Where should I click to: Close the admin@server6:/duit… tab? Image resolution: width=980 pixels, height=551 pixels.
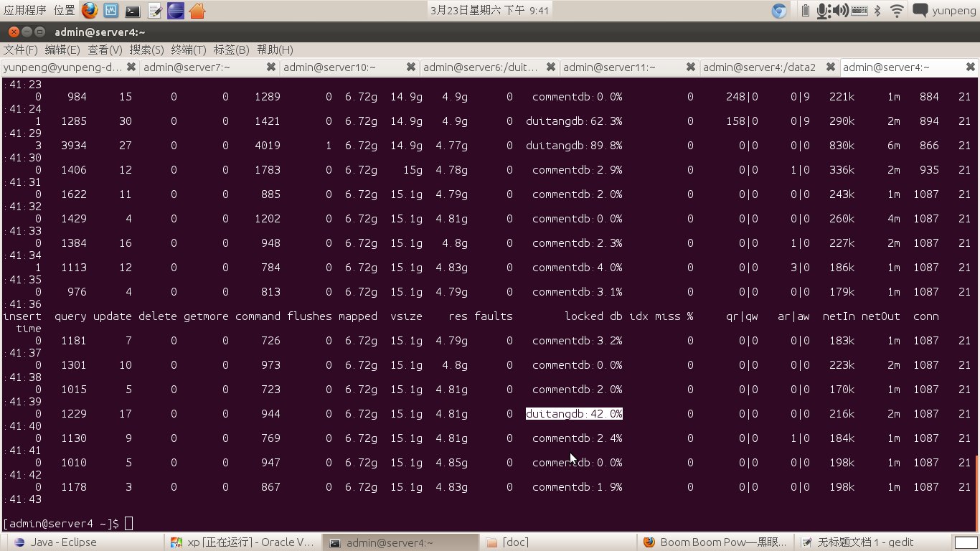coord(551,67)
